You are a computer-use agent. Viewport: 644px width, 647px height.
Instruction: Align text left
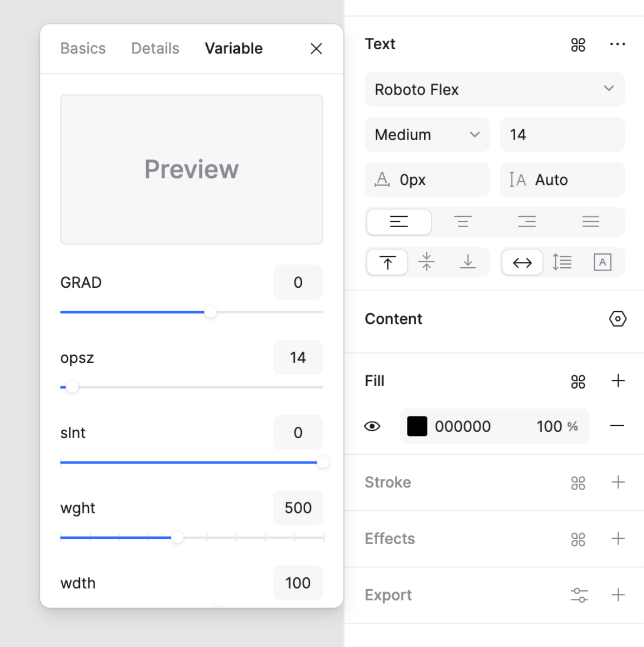click(399, 222)
